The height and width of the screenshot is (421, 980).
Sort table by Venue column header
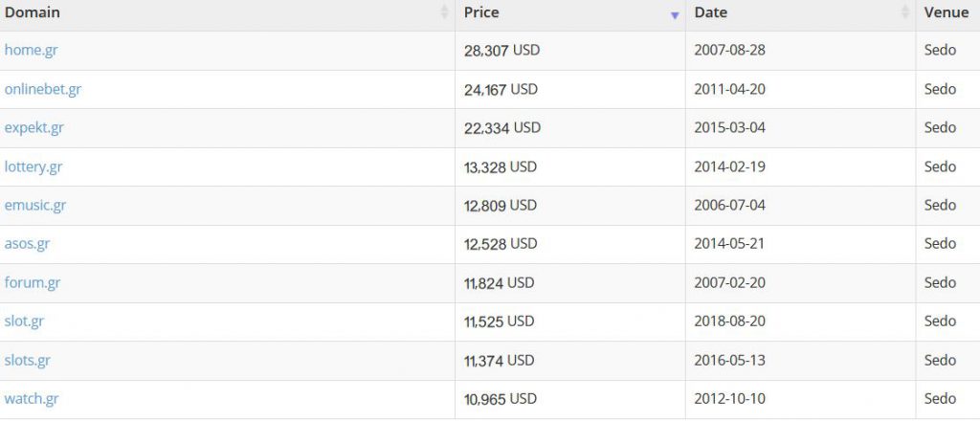pos(946,13)
